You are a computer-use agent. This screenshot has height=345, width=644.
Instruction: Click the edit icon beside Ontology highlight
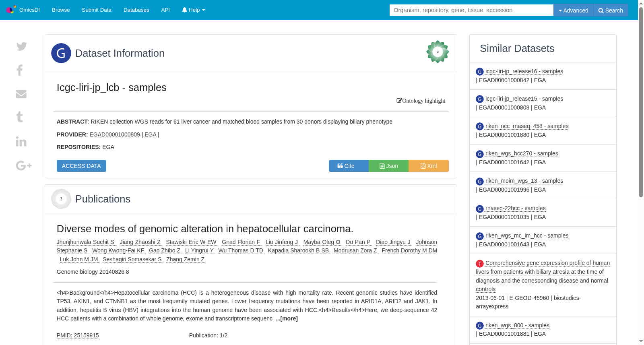(399, 101)
